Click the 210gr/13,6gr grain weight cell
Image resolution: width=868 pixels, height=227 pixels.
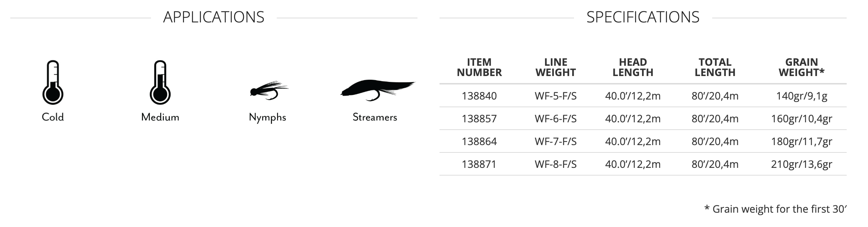point(801,164)
